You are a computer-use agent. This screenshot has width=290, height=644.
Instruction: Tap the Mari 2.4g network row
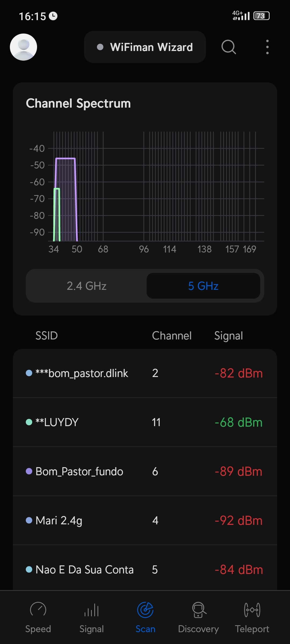[145, 521]
